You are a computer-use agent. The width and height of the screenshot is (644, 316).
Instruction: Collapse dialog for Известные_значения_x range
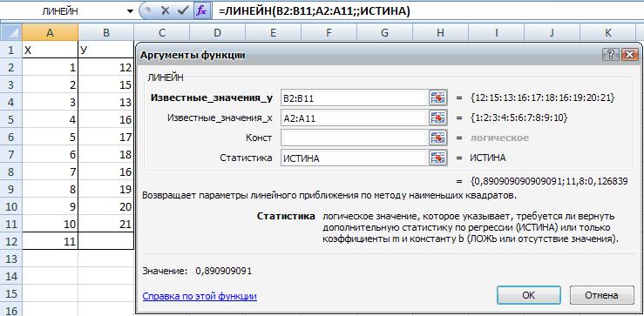pyautogui.click(x=437, y=118)
